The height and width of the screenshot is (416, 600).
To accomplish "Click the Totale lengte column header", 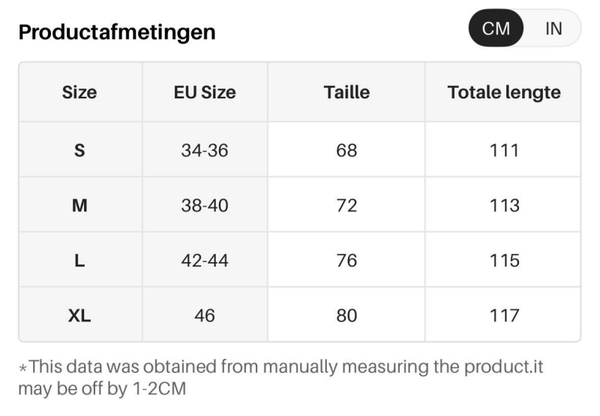I will click(504, 92).
